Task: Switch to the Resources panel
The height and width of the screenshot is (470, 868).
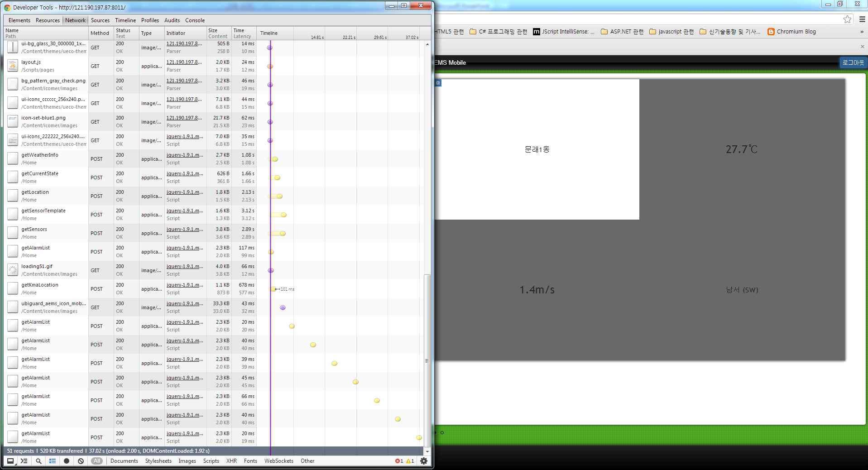Action: click(x=48, y=20)
